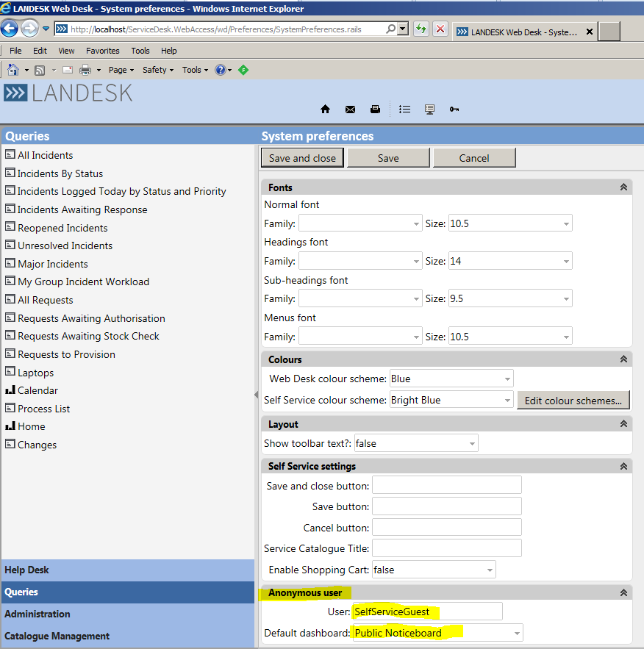
Task: Open the dashboard monitor icon in the LANDESK toolbar
Action: tap(429, 109)
